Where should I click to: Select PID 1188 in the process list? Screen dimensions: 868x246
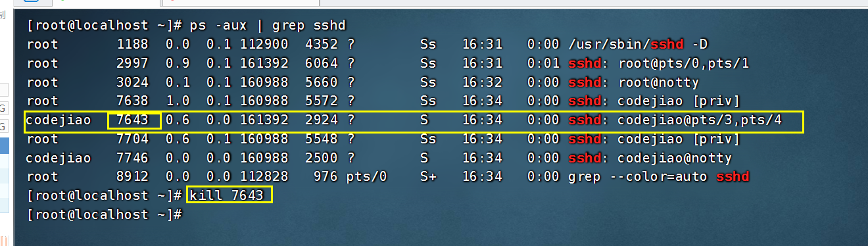pyautogui.click(x=133, y=45)
